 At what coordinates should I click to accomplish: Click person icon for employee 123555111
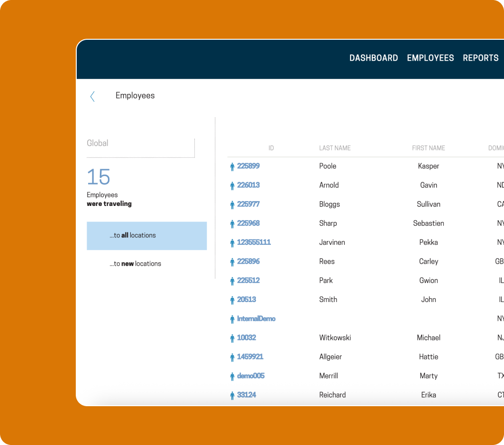pos(232,243)
